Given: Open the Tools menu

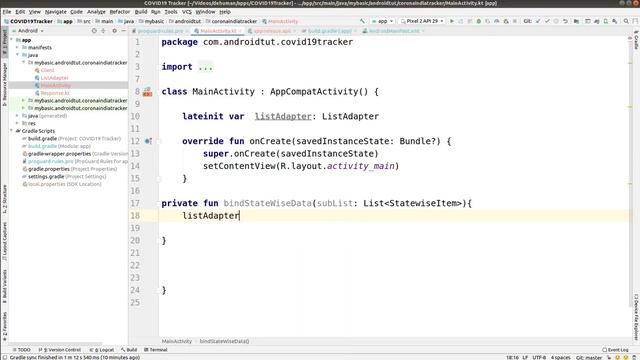Looking at the screenshot, I should click(171, 12).
